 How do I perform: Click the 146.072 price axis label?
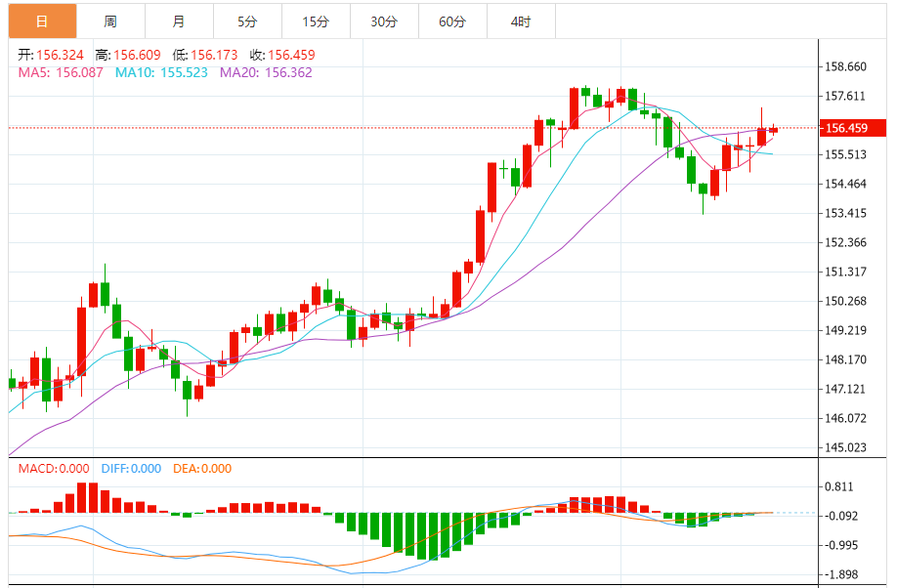coord(845,418)
